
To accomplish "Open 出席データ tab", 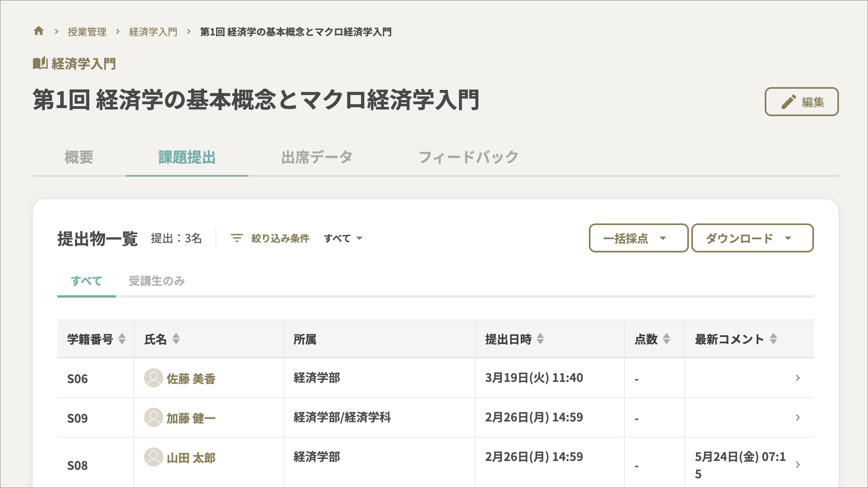I will pyautogui.click(x=317, y=157).
